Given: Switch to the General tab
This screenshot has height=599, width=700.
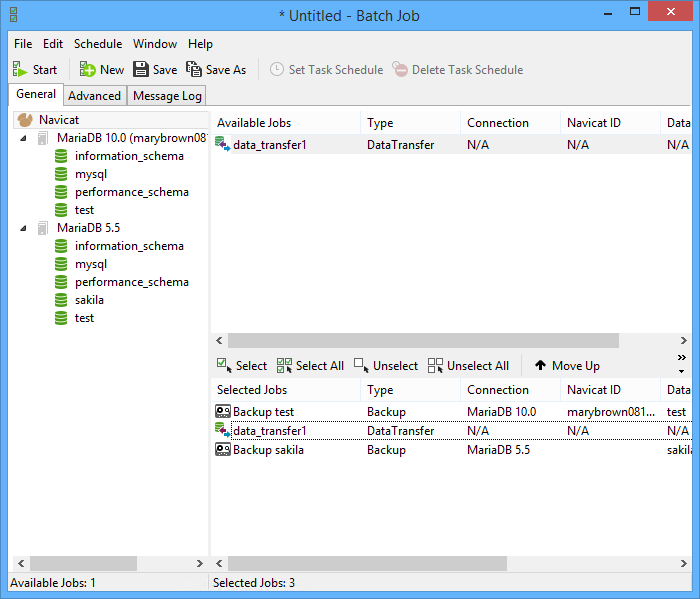Looking at the screenshot, I should [36, 94].
